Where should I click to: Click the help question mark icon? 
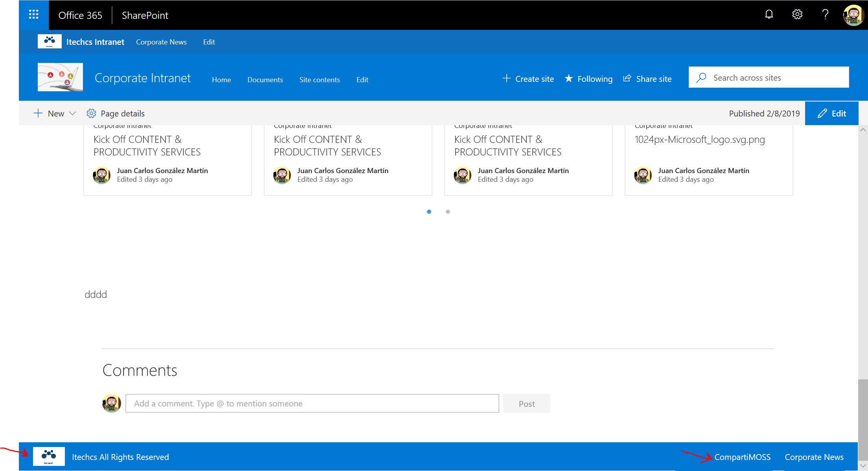(825, 15)
